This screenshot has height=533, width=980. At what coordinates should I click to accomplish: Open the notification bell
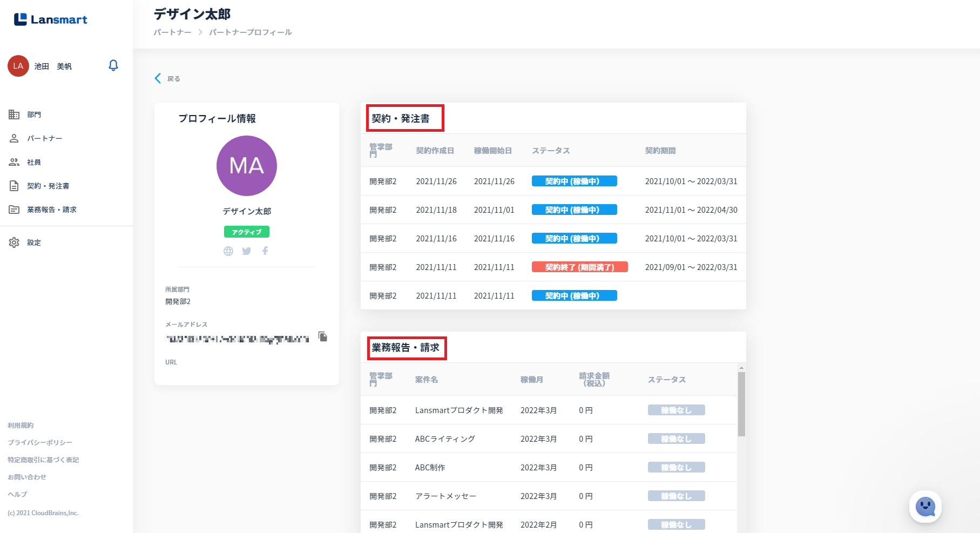coord(113,65)
